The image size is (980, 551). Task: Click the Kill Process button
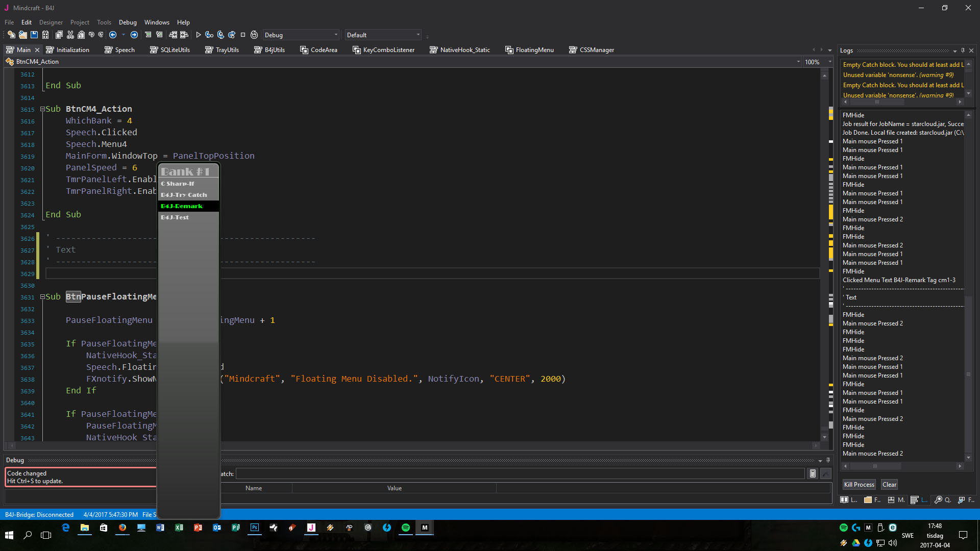(859, 484)
